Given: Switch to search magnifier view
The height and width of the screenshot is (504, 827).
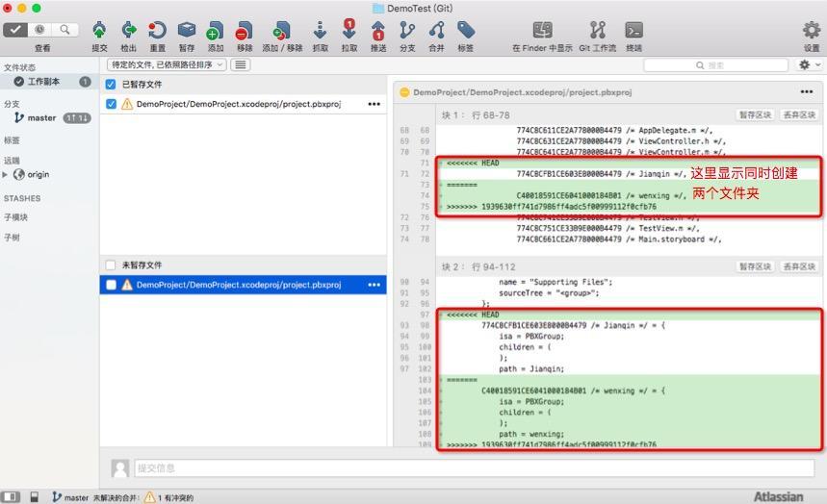Looking at the screenshot, I should pos(65,30).
